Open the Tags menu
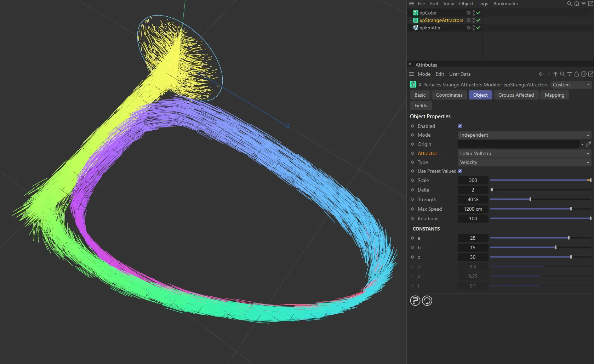The width and height of the screenshot is (594, 364). [483, 4]
